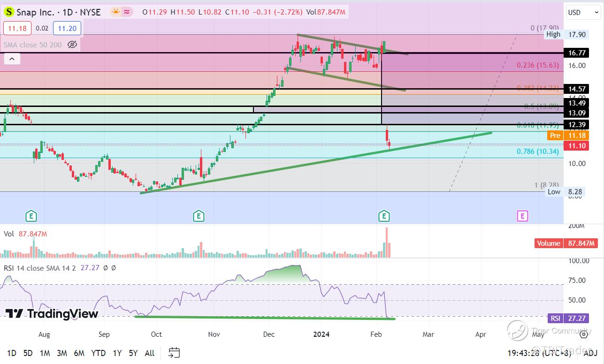This screenshot has width=604, height=364.
Task: Select the 5Y time range
Action: (x=133, y=353)
